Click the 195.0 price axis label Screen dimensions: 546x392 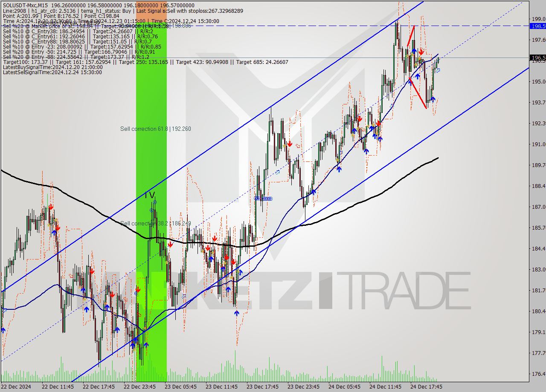pyautogui.click(x=538, y=82)
